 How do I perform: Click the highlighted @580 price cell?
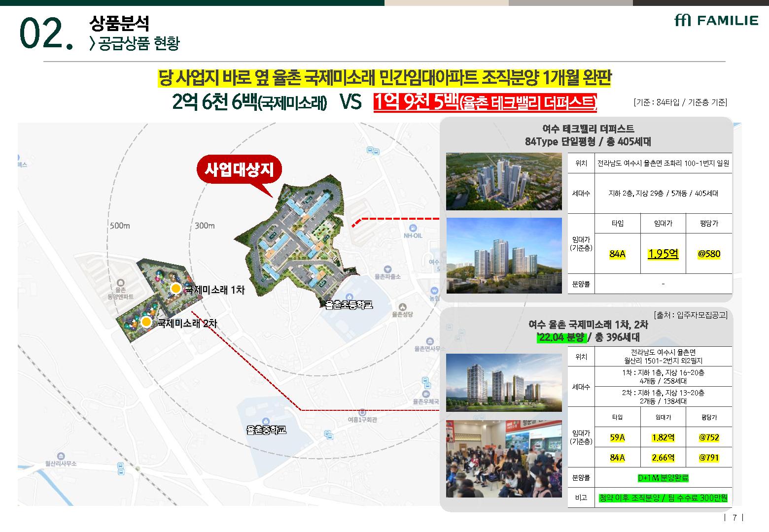(x=709, y=254)
